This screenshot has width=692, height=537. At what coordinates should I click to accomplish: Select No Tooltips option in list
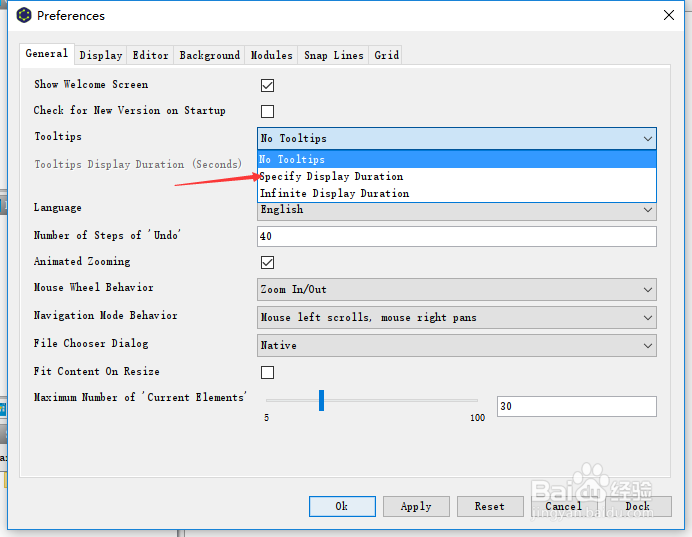[x=457, y=159]
